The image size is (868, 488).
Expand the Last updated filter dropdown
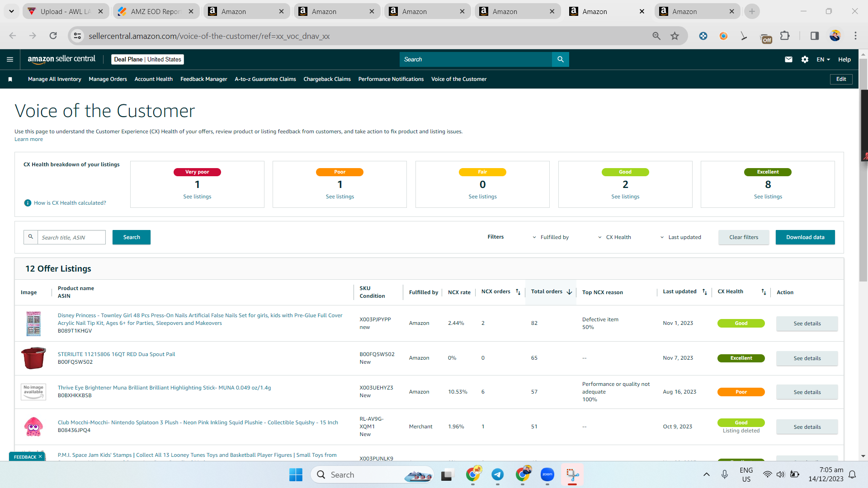(680, 237)
